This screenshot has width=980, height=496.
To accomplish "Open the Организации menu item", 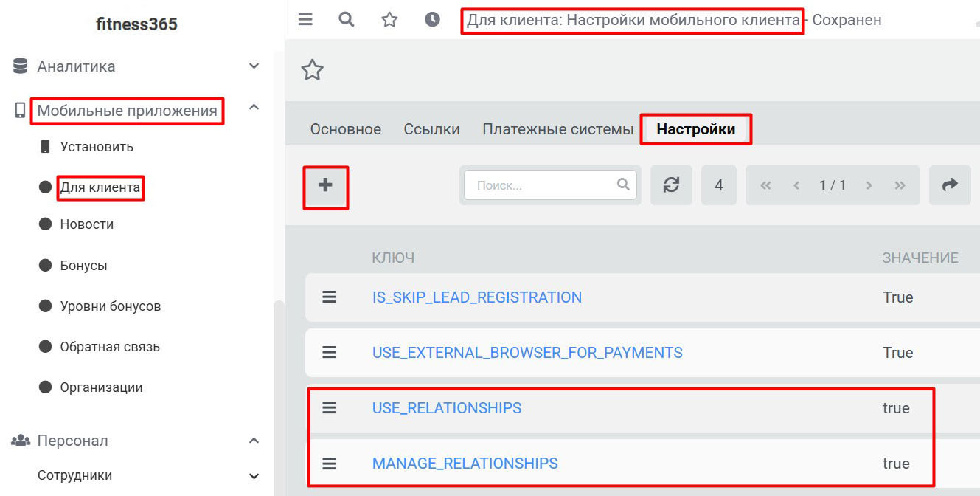I will coord(102,387).
